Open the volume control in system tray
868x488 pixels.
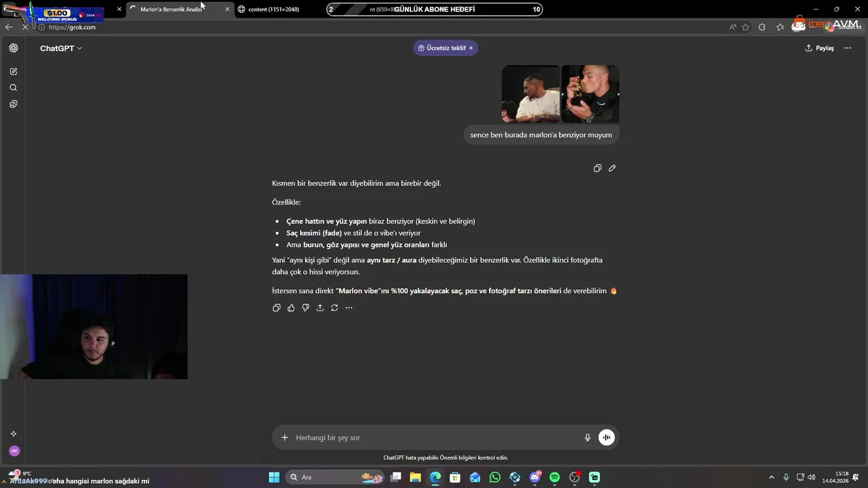(x=812, y=477)
